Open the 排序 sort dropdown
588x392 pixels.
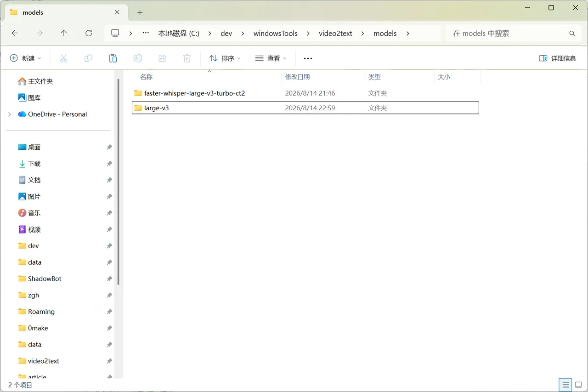(x=225, y=58)
